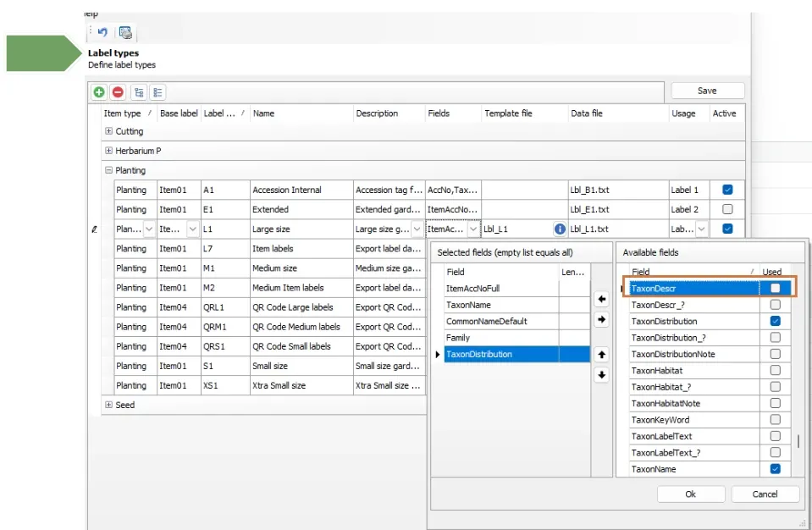Click label code QRM1 cell
Viewport: 812px width, 530px height.
click(225, 327)
